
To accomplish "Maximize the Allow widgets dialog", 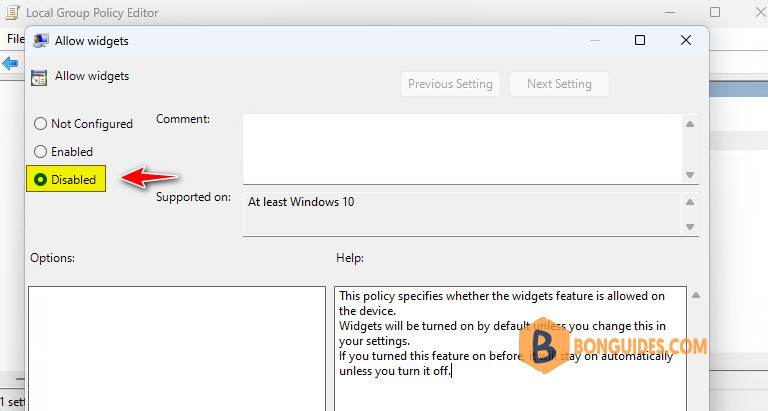I will tap(640, 40).
